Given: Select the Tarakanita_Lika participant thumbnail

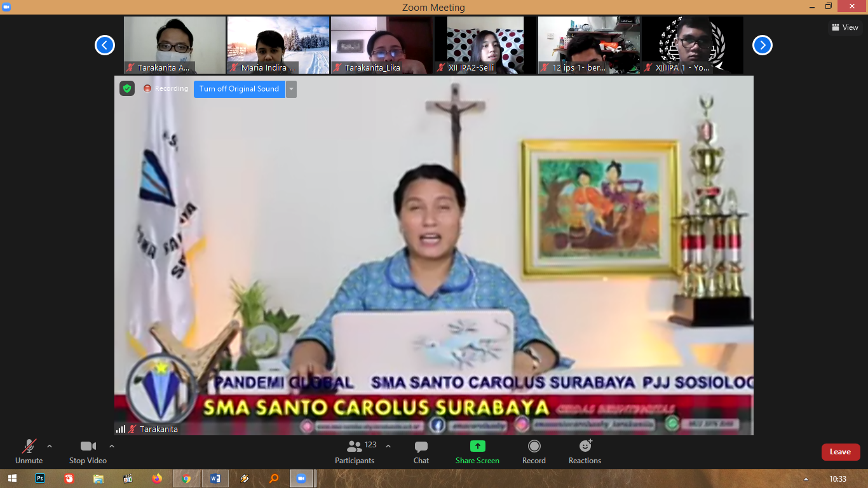Looking at the screenshot, I should tap(382, 45).
